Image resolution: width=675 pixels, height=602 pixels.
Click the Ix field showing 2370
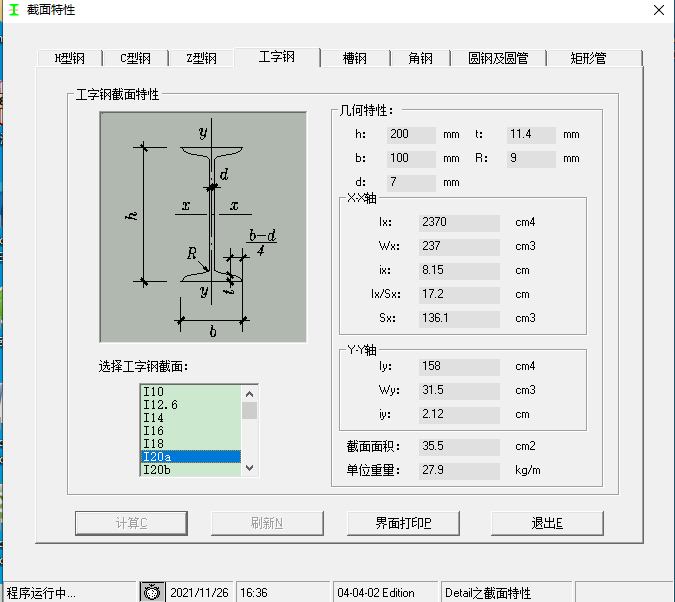pyautogui.click(x=459, y=222)
